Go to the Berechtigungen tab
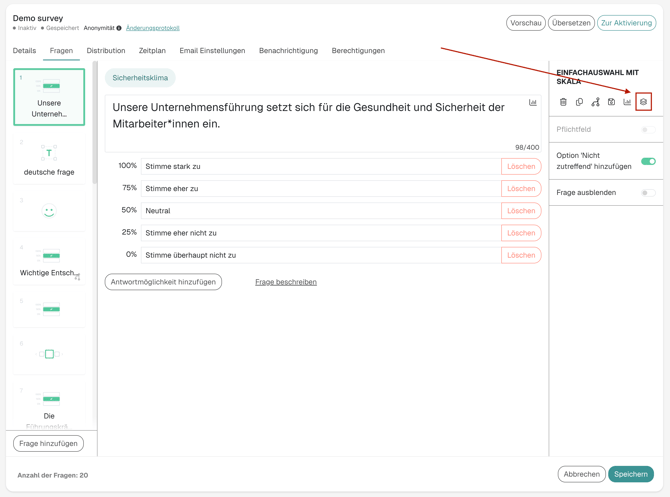The height and width of the screenshot is (497, 670). pyautogui.click(x=358, y=51)
